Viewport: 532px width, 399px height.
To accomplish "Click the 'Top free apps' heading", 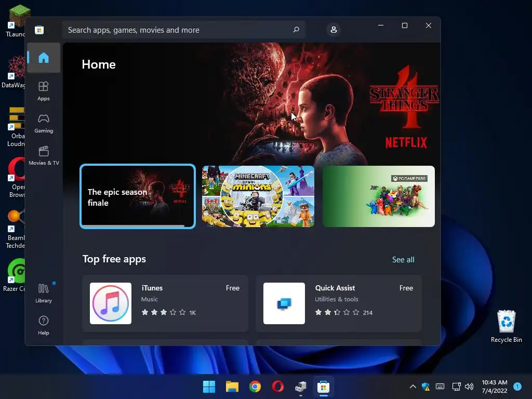I will point(114,259).
